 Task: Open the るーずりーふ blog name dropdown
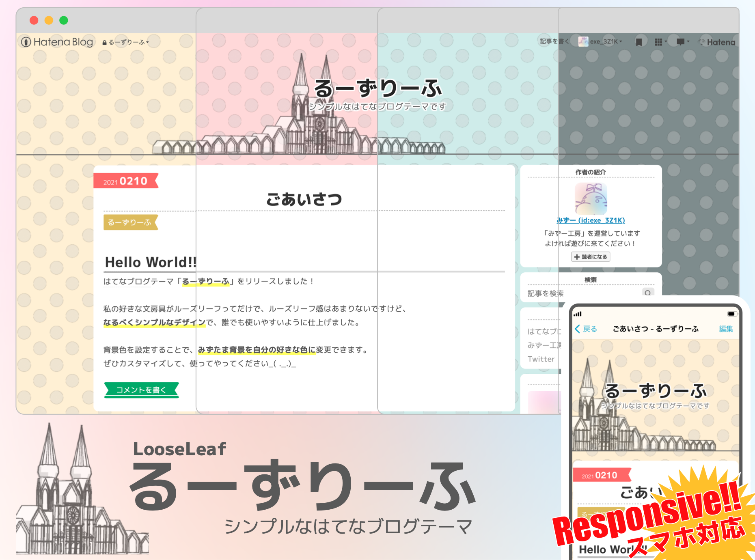pos(125,42)
